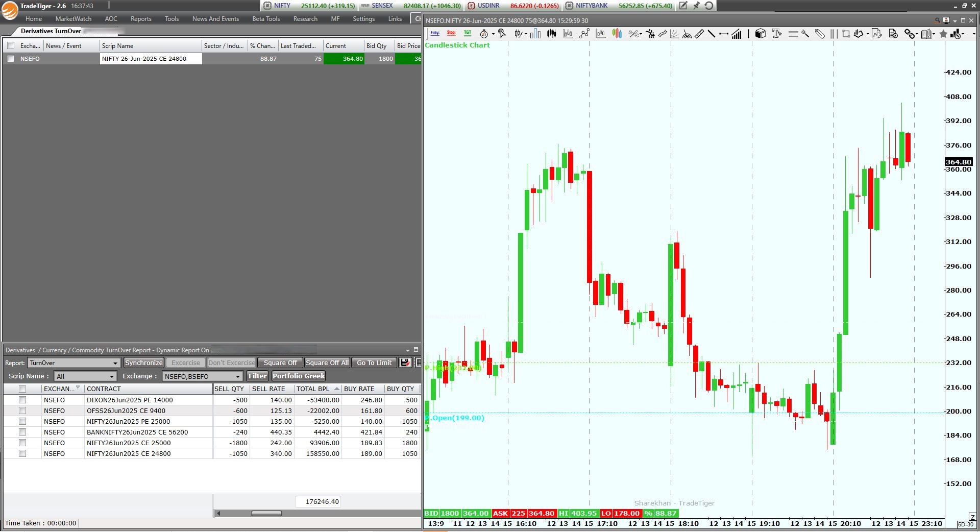This screenshot has width=980, height=532.
Task: Click the TGT target marker tool
Action: [468, 33]
